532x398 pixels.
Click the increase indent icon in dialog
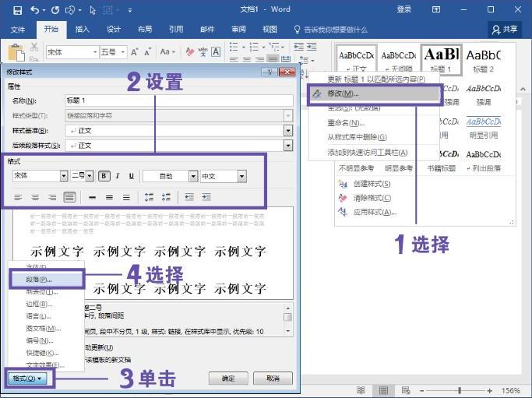point(206,198)
